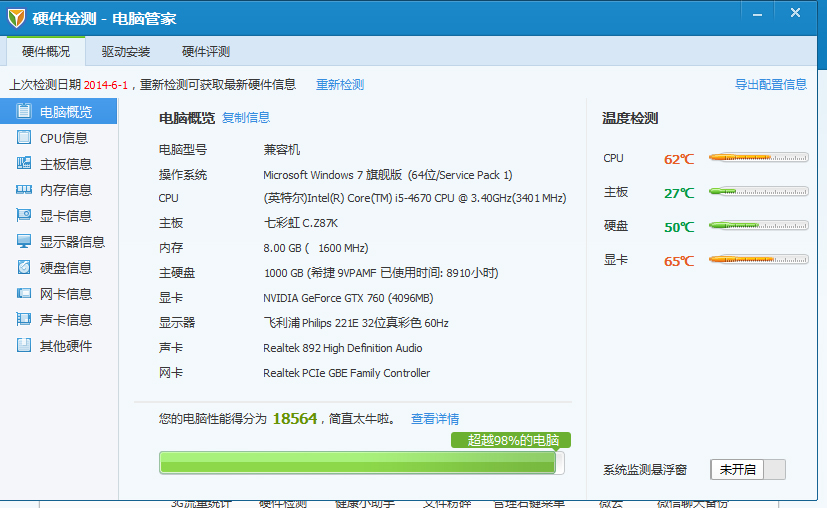The image size is (827, 508).
Task: Click the 27℃ 主板 temperature value
Action: [x=679, y=193]
